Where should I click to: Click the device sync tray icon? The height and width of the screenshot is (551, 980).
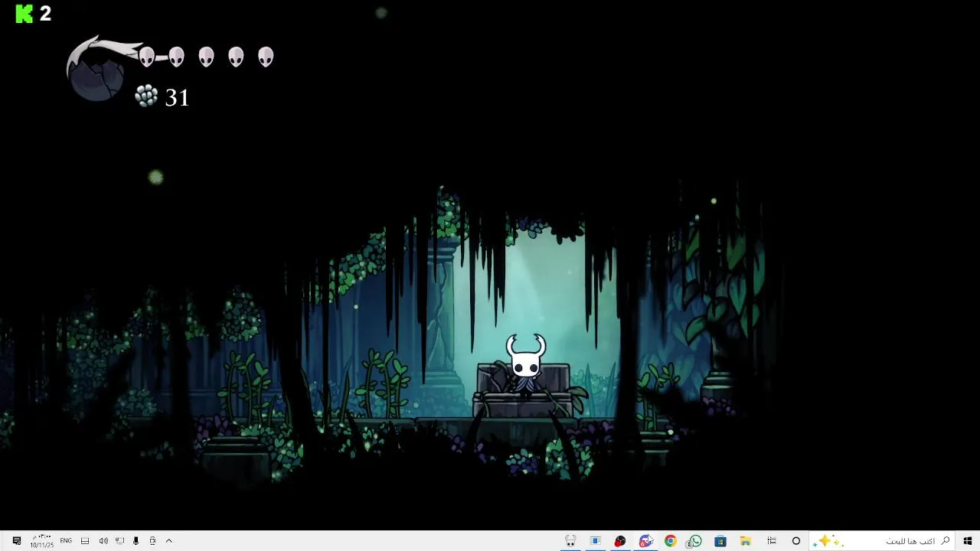coord(152,541)
